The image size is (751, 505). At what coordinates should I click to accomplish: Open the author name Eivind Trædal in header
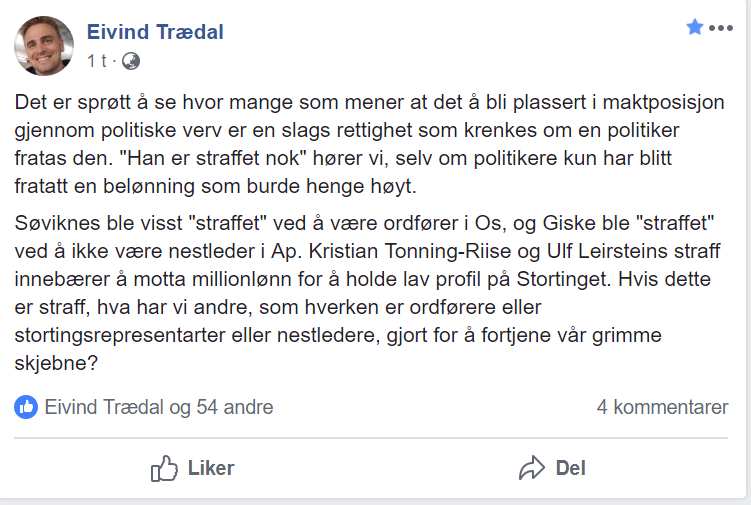click(x=155, y=32)
